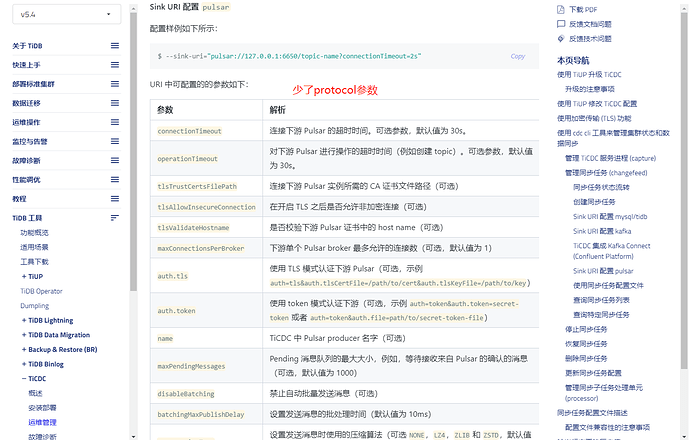Open 安装部署 under TiCDC
The image size is (690, 440).
point(43,408)
